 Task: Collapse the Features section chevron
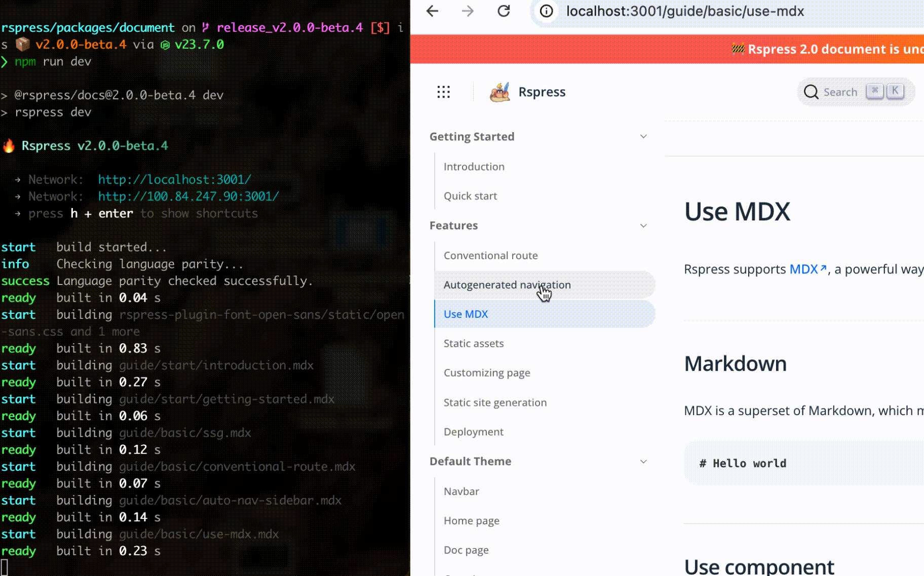643,226
